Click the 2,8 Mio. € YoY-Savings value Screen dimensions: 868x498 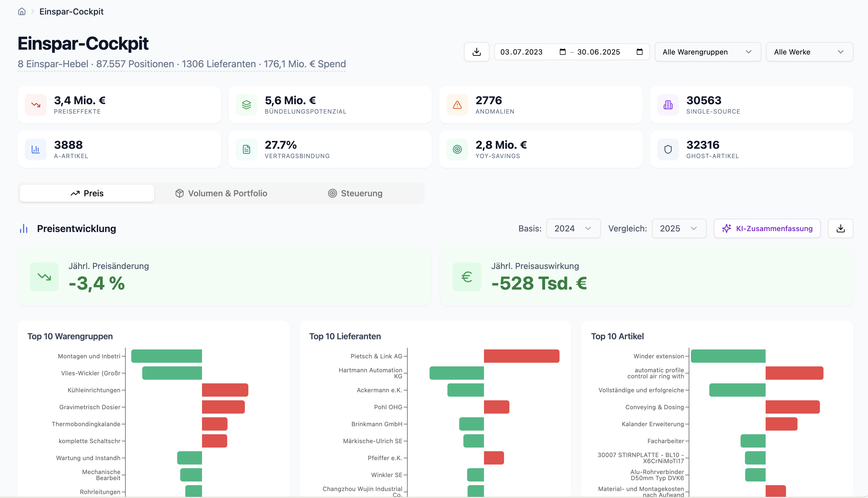501,145
